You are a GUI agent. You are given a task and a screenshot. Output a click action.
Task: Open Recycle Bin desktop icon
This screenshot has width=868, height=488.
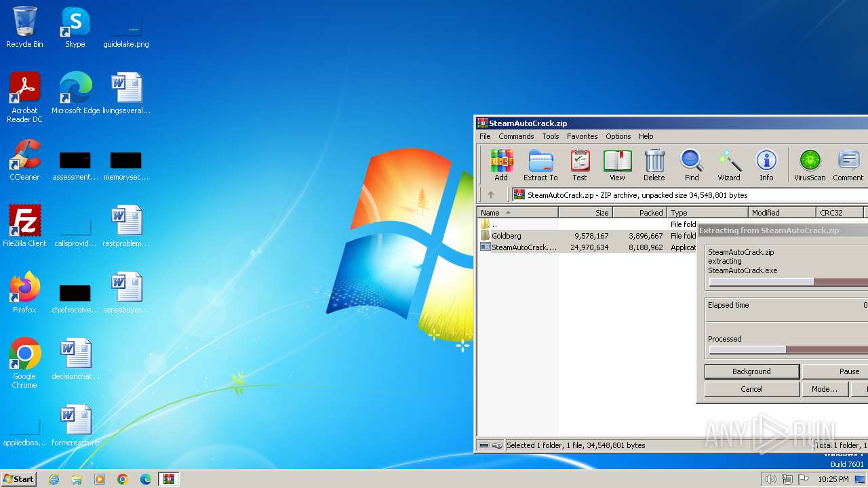click(x=24, y=27)
